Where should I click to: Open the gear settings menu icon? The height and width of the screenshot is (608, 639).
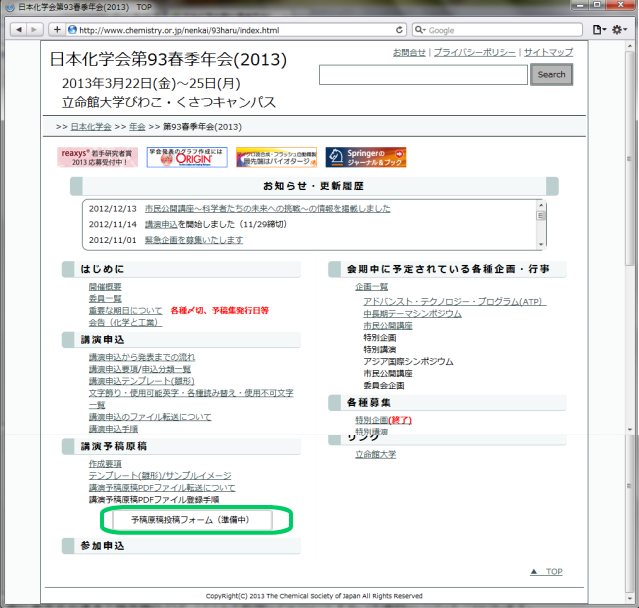(x=619, y=30)
